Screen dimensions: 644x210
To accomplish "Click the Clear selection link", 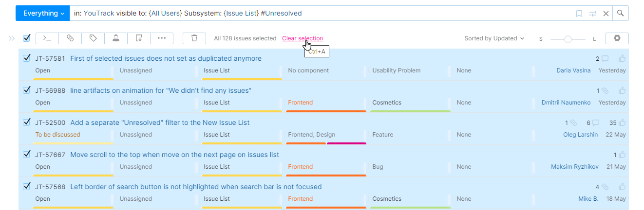I will pos(302,38).
